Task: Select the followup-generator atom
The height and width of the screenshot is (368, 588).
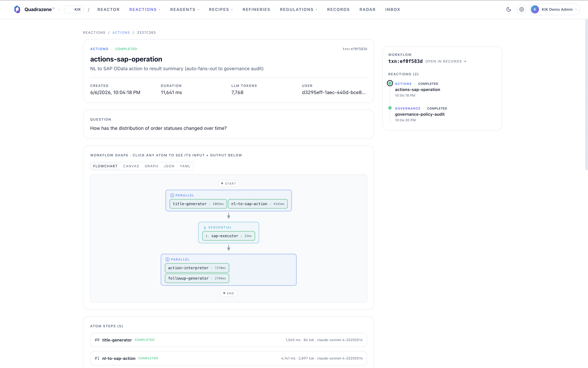Action: coord(197,278)
